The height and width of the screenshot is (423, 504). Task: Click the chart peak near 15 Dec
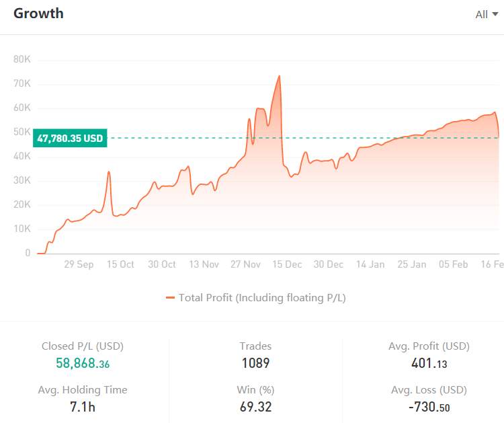(x=279, y=76)
